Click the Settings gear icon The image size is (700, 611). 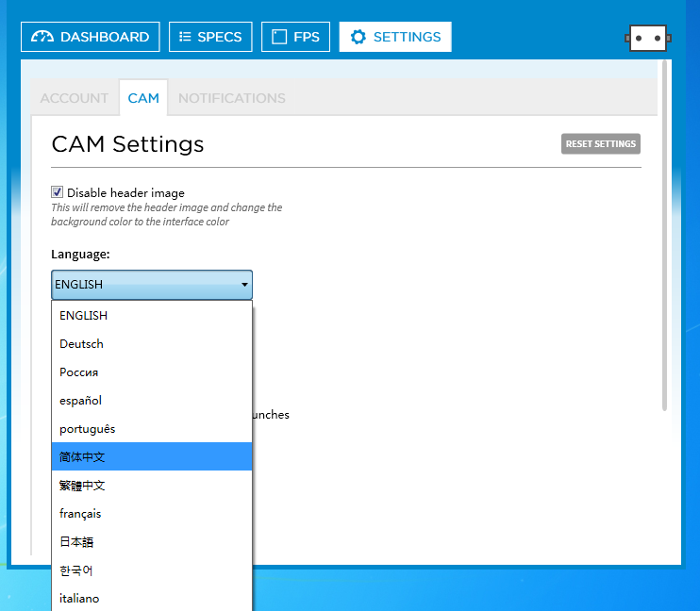[358, 37]
